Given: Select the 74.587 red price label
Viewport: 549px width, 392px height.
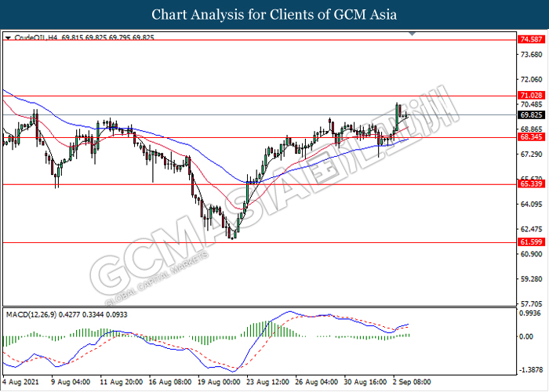Looking at the screenshot, I should coord(531,39).
